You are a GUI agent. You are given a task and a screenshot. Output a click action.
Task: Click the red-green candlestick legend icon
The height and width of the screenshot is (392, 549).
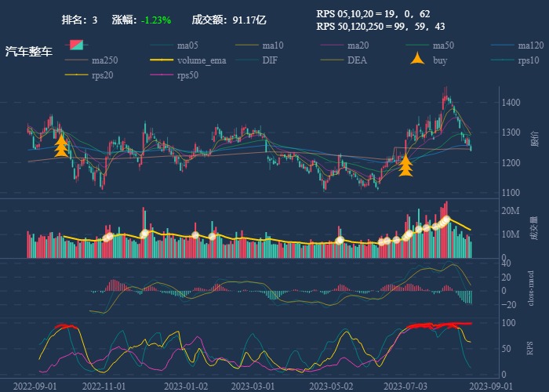76,45
